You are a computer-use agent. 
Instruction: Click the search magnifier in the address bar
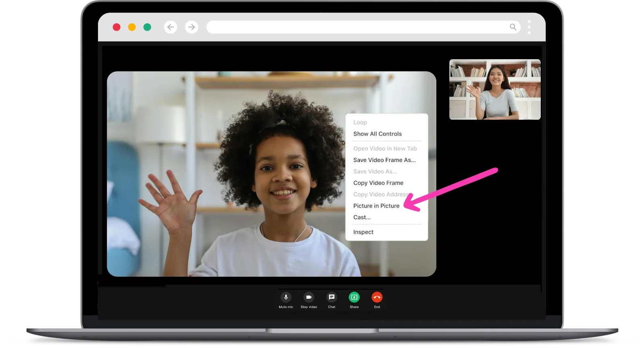[x=513, y=27]
